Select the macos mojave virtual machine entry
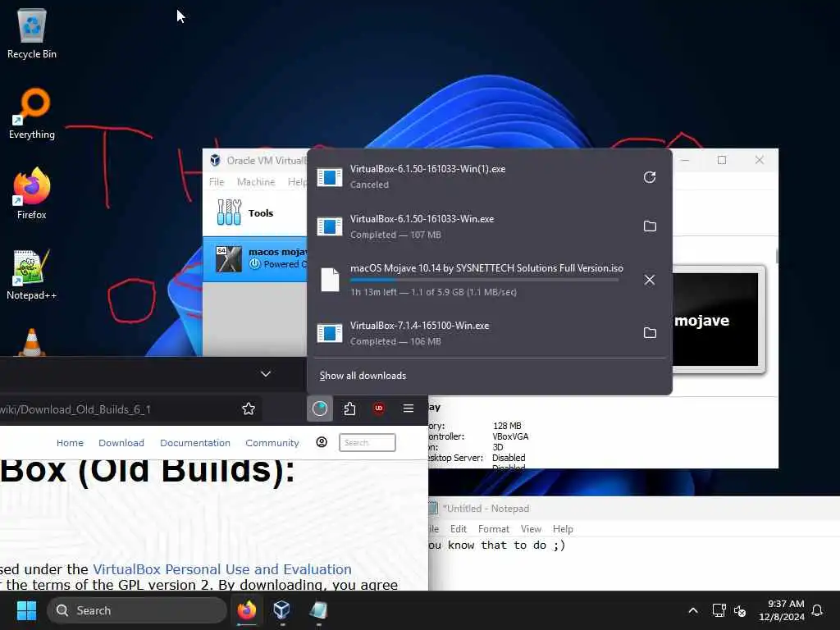 point(255,258)
